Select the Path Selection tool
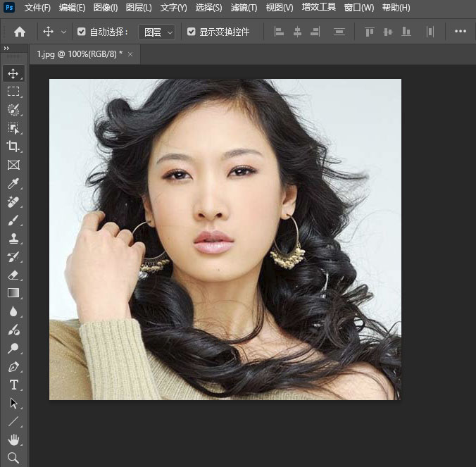This screenshot has height=467, width=476. pyautogui.click(x=13, y=403)
